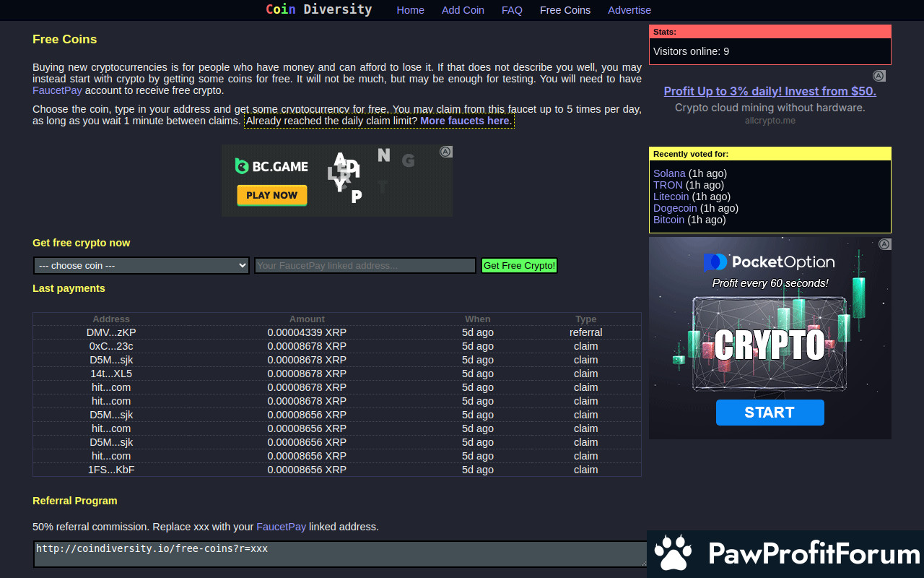This screenshot has width=924, height=578.
Task: Click the Free Coins page heading
Action: (x=64, y=39)
